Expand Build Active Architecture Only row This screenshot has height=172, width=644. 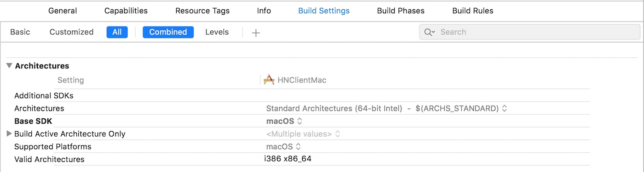click(9, 134)
